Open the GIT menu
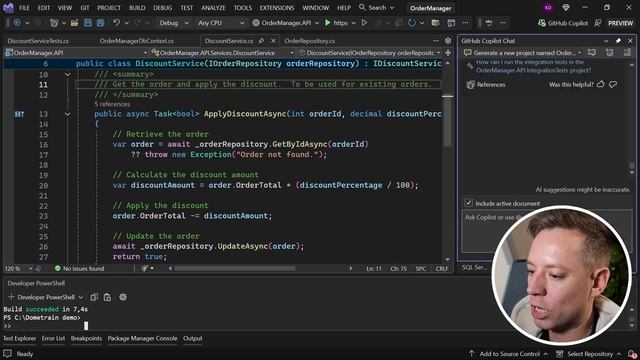Viewport: 640px width, 360px height. click(x=84, y=8)
